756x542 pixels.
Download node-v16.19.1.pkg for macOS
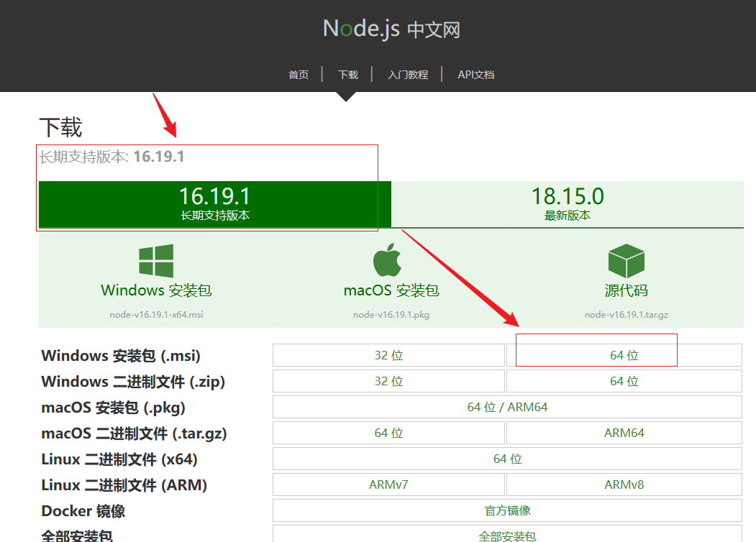(x=391, y=314)
